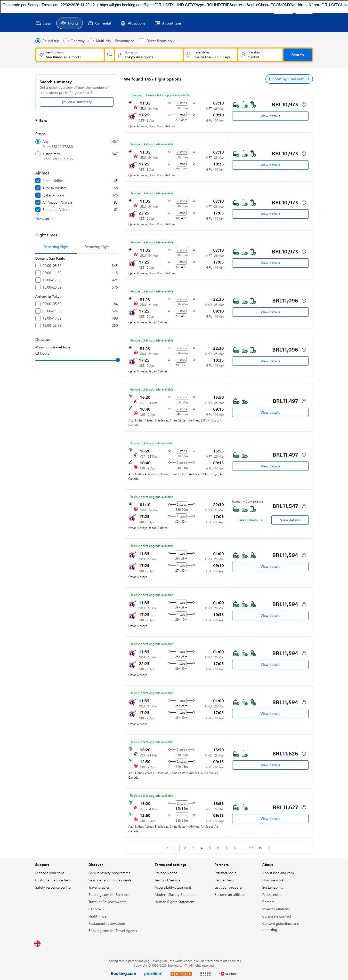Click the calendar icon in Travel dates field
Image resolution: width=348 pixels, height=980 pixels.
[x=188, y=55]
